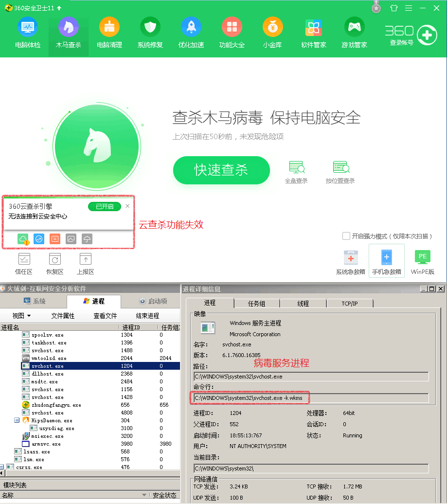Click the 当前目录 field
Screen dimensions: 447x504
pyautogui.click(x=311, y=468)
